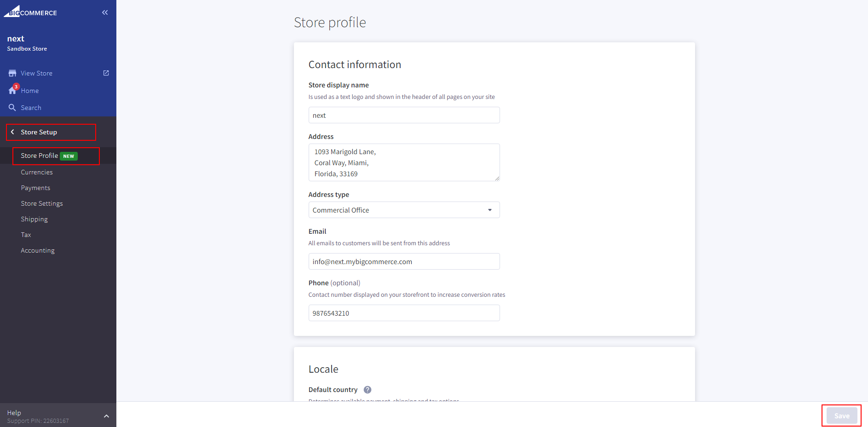
Task: Select the Tax menu item
Action: pos(26,235)
